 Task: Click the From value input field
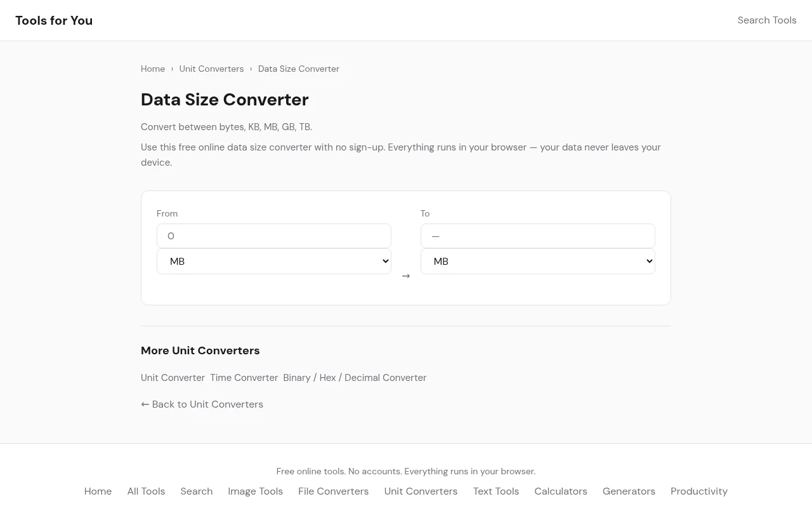tap(273, 236)
